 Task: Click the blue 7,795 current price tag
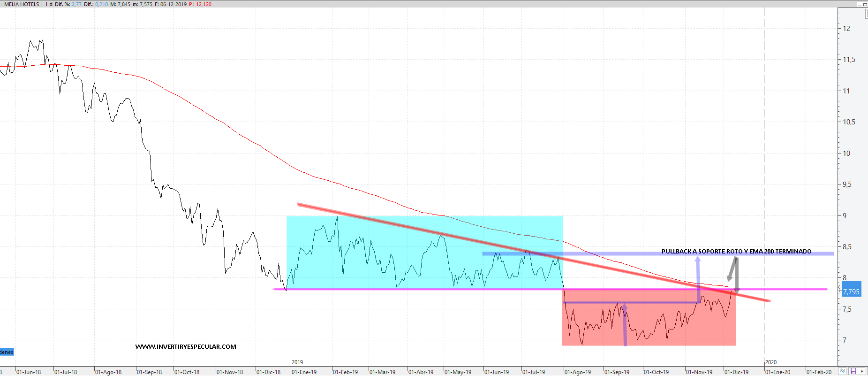[851, 292]
